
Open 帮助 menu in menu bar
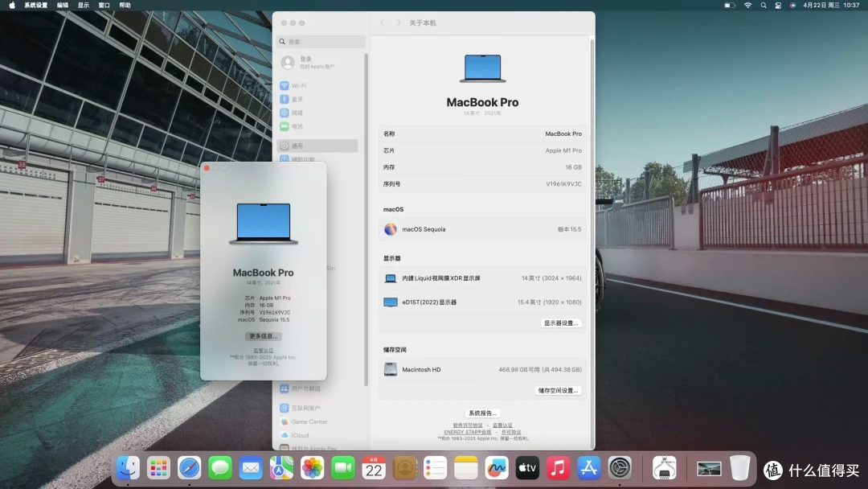click(125, 5)
